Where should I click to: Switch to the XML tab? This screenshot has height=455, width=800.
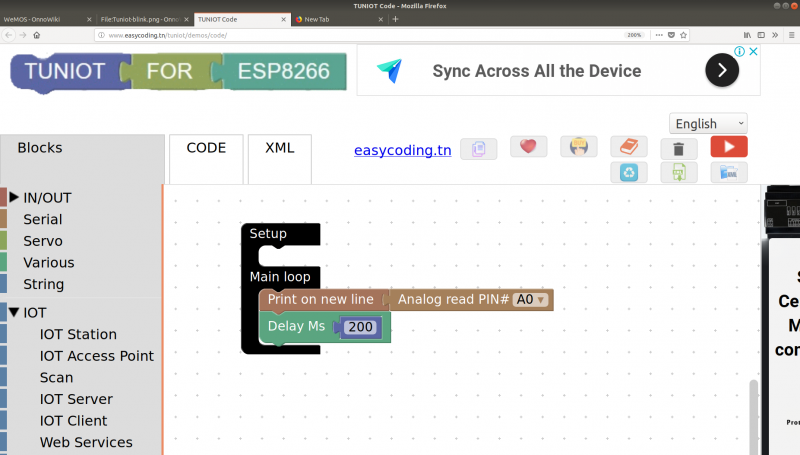click(279, 148)
